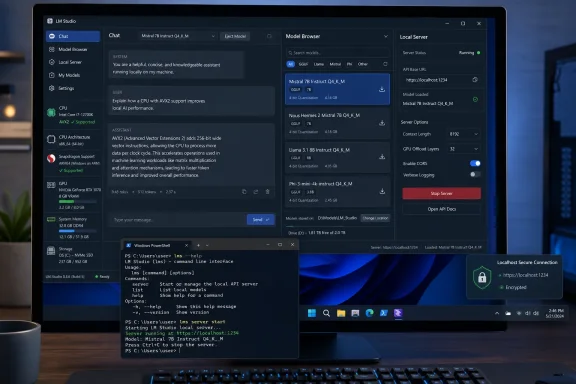
Task: Copy the assistant response
Action: [x=244, y=192]
